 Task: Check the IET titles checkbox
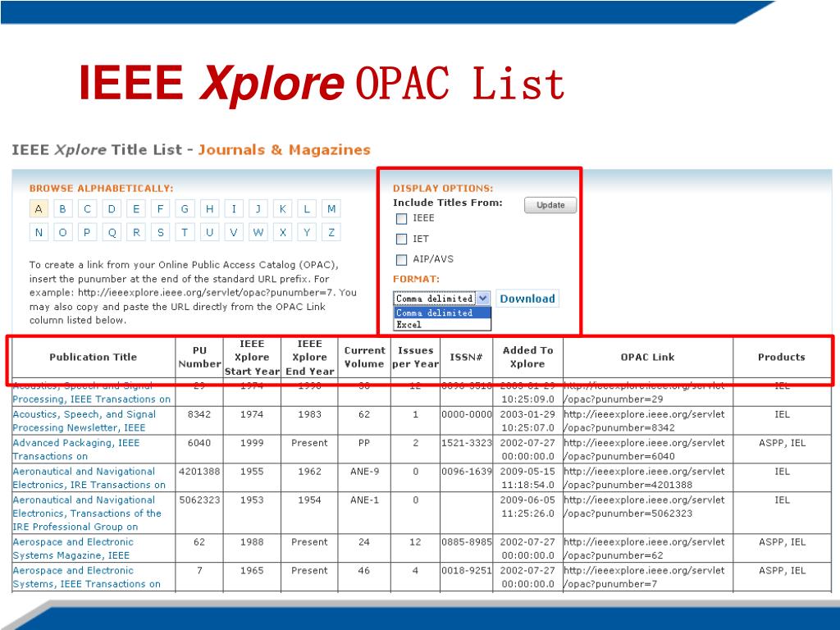[x=401, y=239]
